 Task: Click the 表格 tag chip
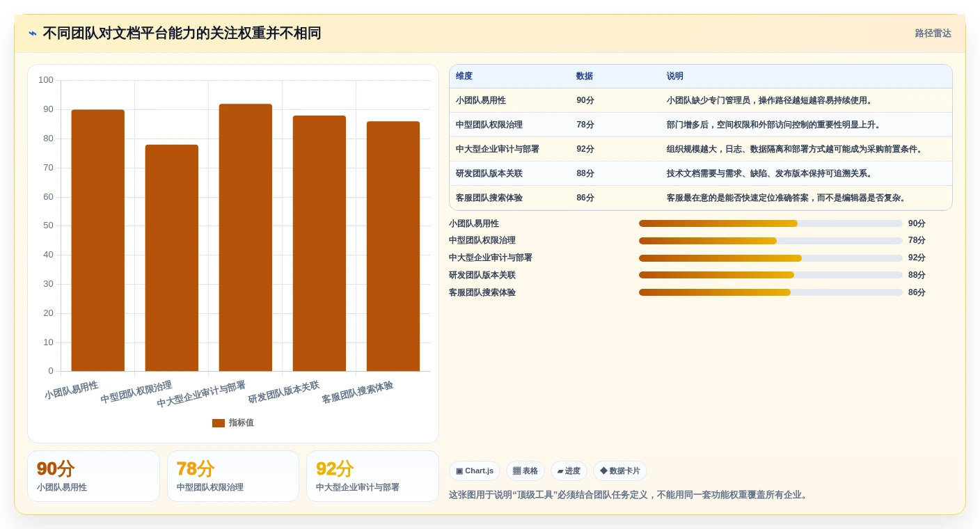coord(525,471)
